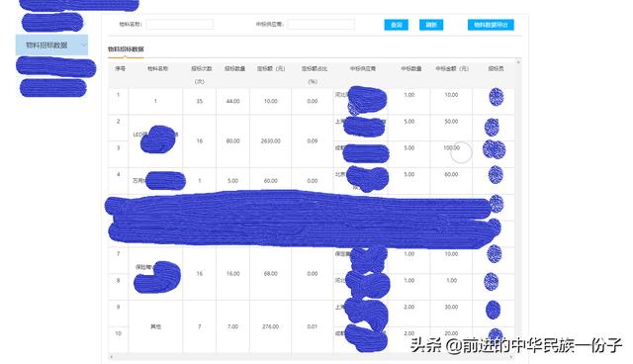Click the horizontal scrollbar right arrow
The width and height of the screenshot is (633, 364).
(511, 357)
